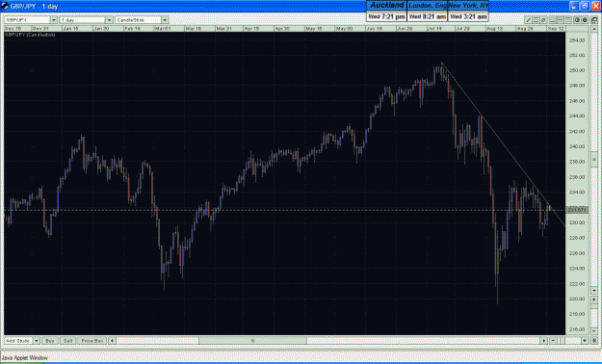Image resolution: width=602 pixels, height=364 pixels.
Task: Click the horizontal dotted line tool icon
Action: [x=536, y=20]
